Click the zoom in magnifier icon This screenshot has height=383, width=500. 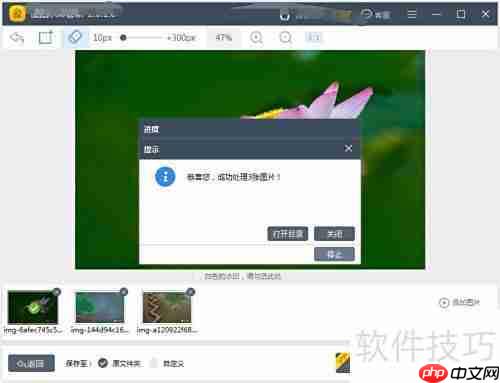[x=256, y=38]
